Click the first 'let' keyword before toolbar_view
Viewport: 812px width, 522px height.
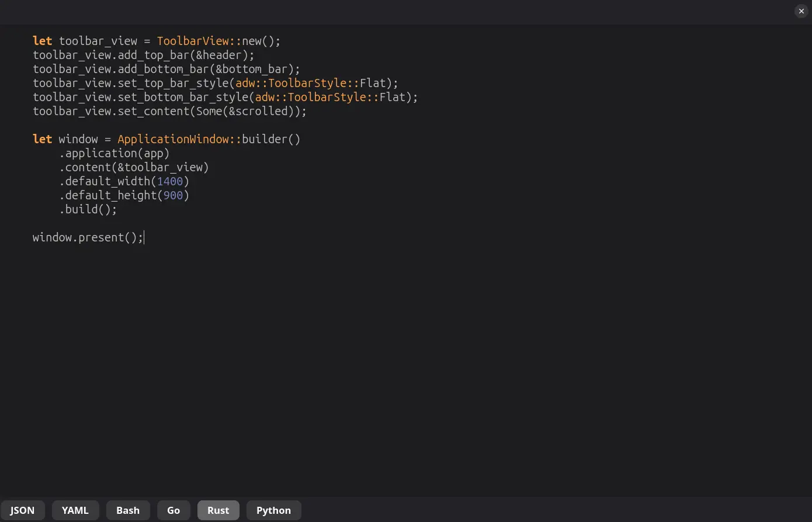tap(43, 41)
